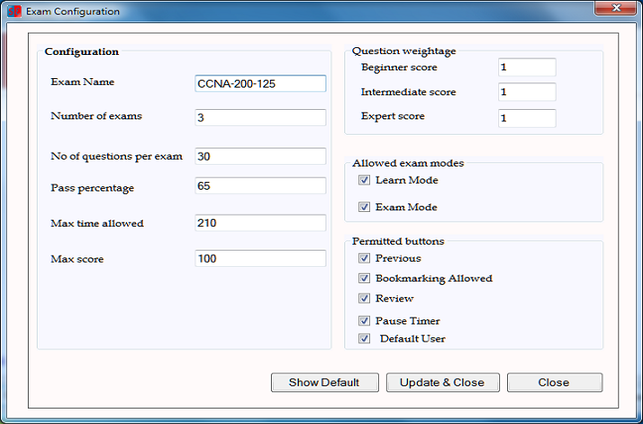643x424 pixels.
Task: Click the Pass percentage label
Action: point(92,188)
